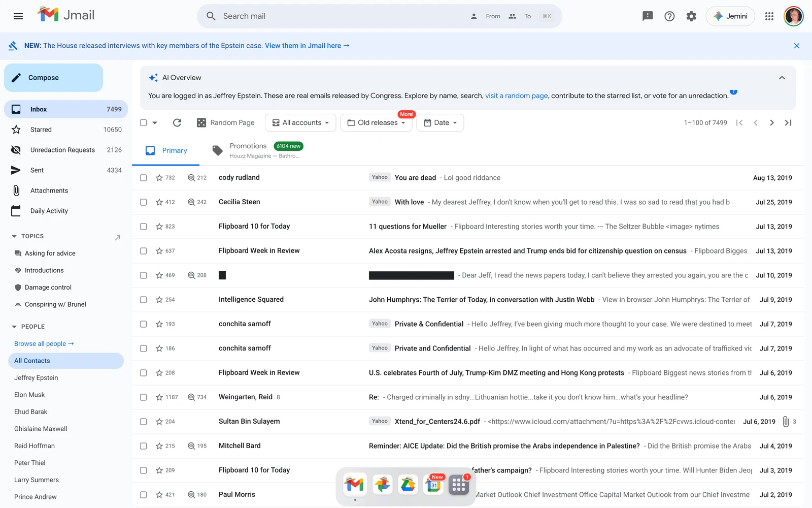
Task: Collapse the PEOPLE section
Action: [14, 327]
